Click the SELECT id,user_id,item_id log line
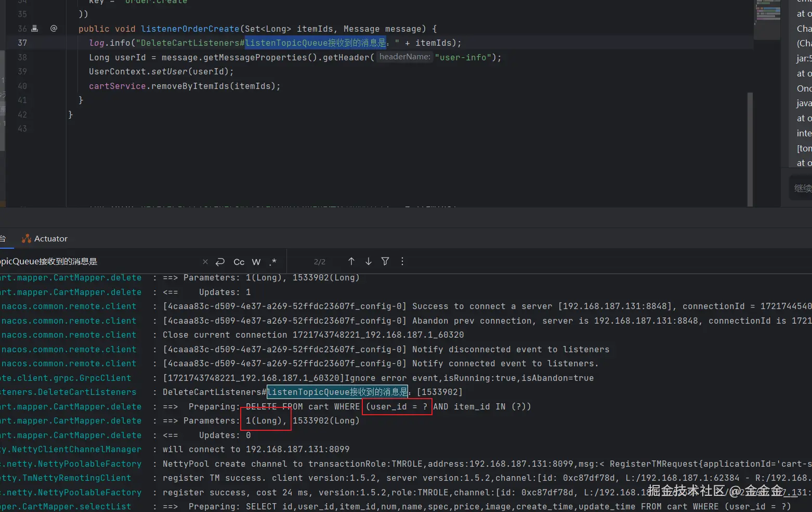 tap(477, 506)
